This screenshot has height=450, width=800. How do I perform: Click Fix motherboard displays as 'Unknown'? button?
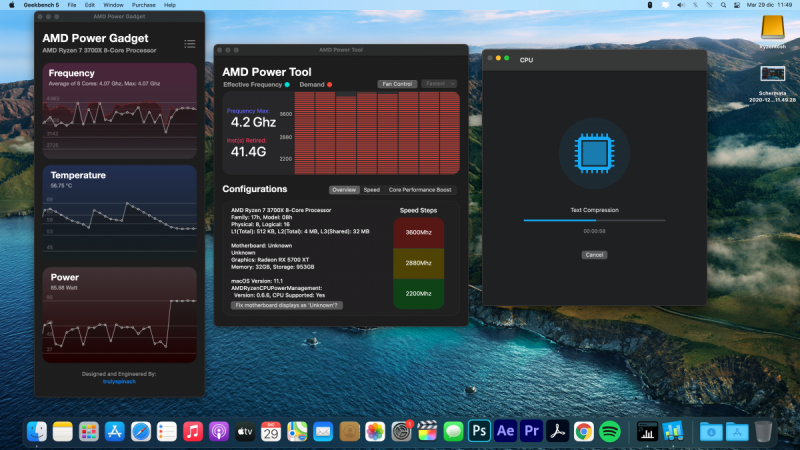(287, 305)
